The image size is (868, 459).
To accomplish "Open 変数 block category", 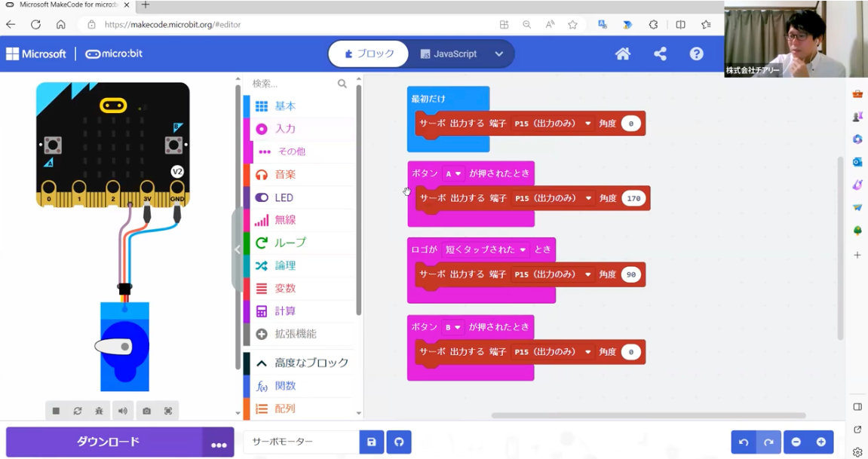I will point(299,288).
